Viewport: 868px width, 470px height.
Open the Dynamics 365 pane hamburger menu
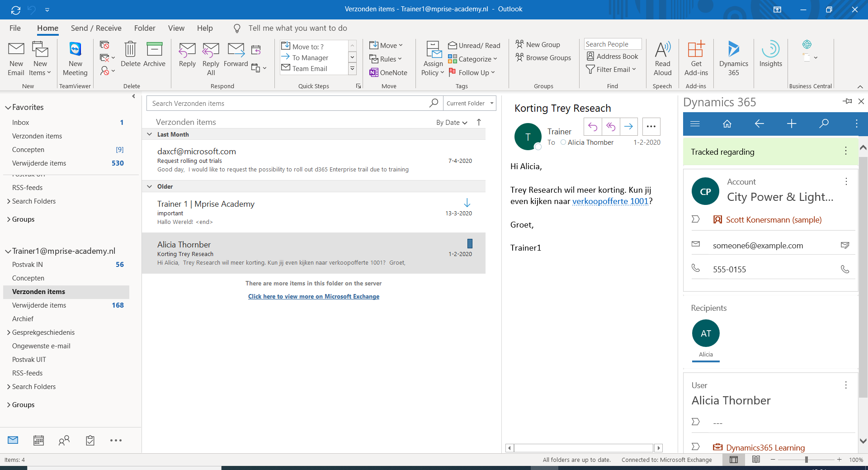[695, 123]
